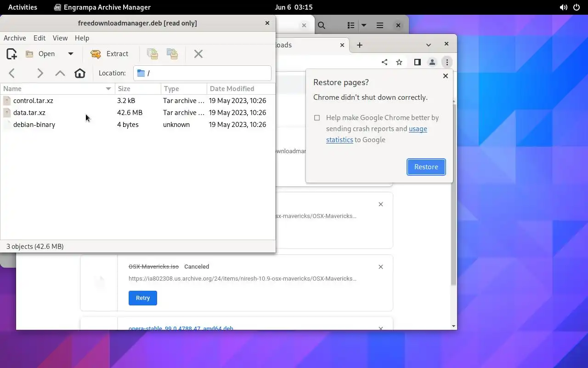Click the new archive icon in Engrampa toolbar

(x=11, y=54)
